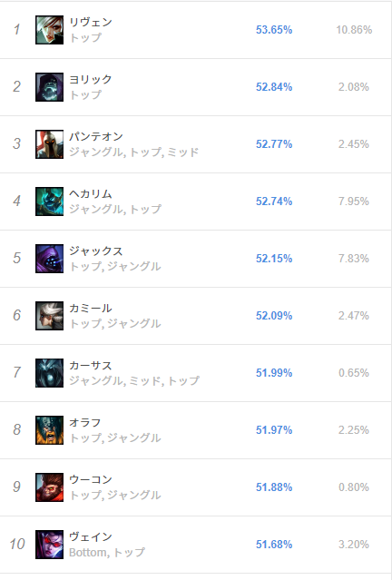Select the rank 7 カーサス row name
Image resolution: width=392 pixels, height=580 pixels.
[x=91, y=365]
